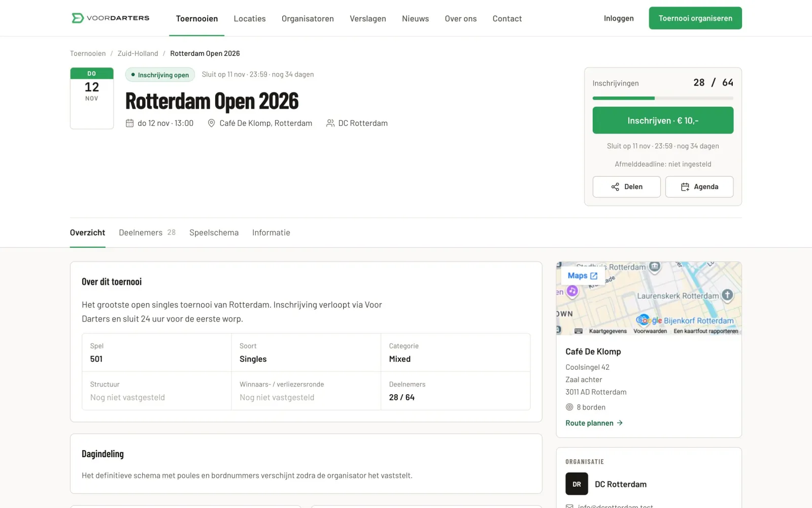Click the Inschrijvingen progress bar

point(663,98)
